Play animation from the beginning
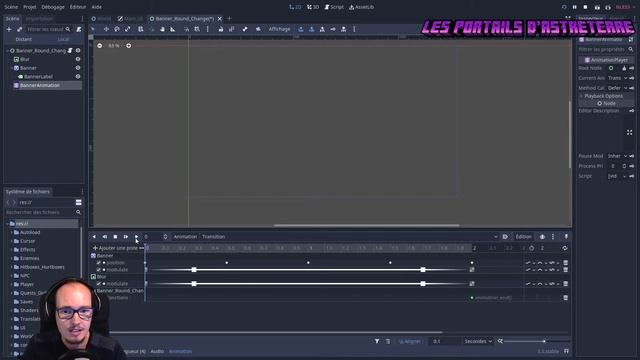Image resolution: width=640 pixels, height=360 pixels. [x=126, y=237]
